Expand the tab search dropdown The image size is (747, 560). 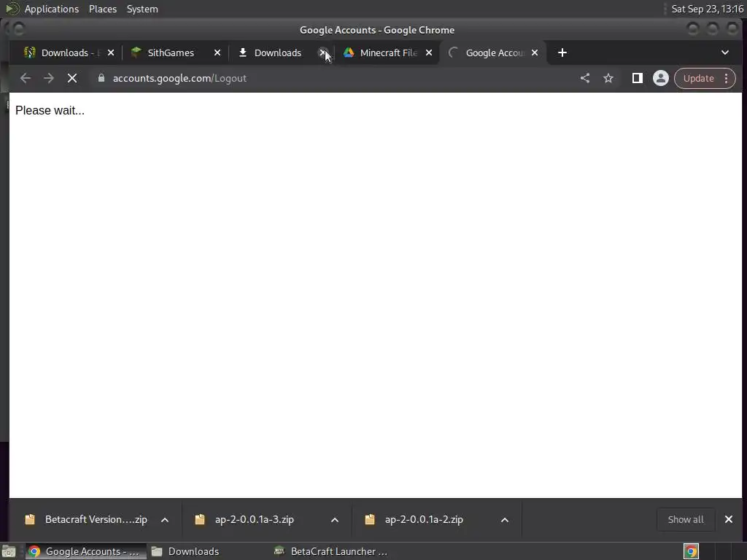[x=725, y=52]
